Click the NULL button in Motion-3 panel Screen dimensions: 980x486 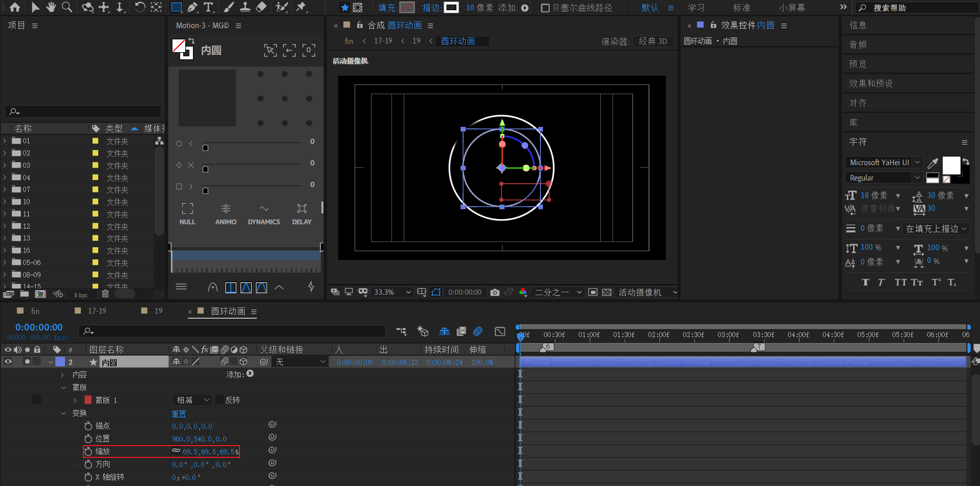[187, 214]
